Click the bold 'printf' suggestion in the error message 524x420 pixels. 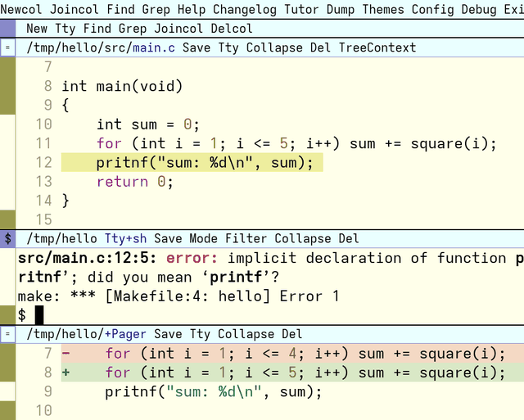pos(236,278)
